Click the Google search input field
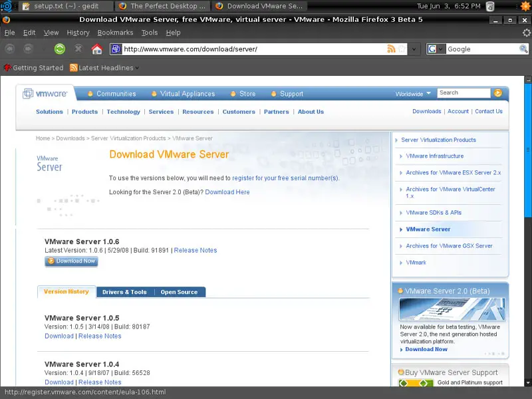 [x=481, y=49]
